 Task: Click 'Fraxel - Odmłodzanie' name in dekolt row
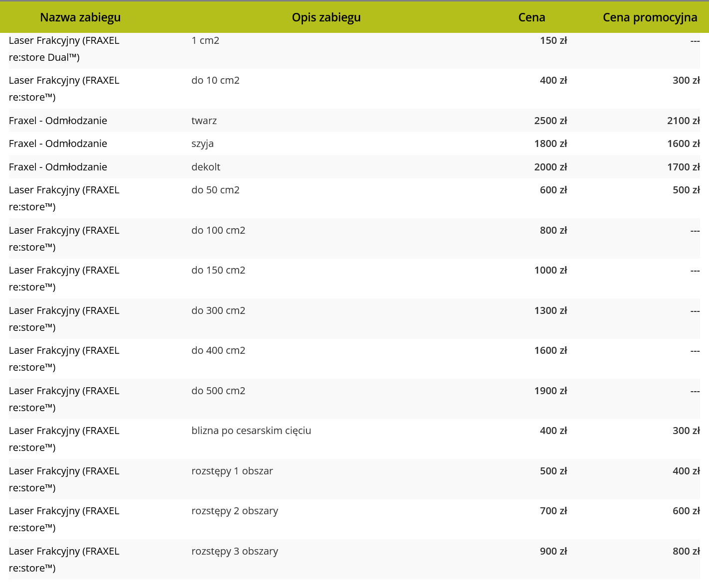pyautogui.click(x=58, y=167)
